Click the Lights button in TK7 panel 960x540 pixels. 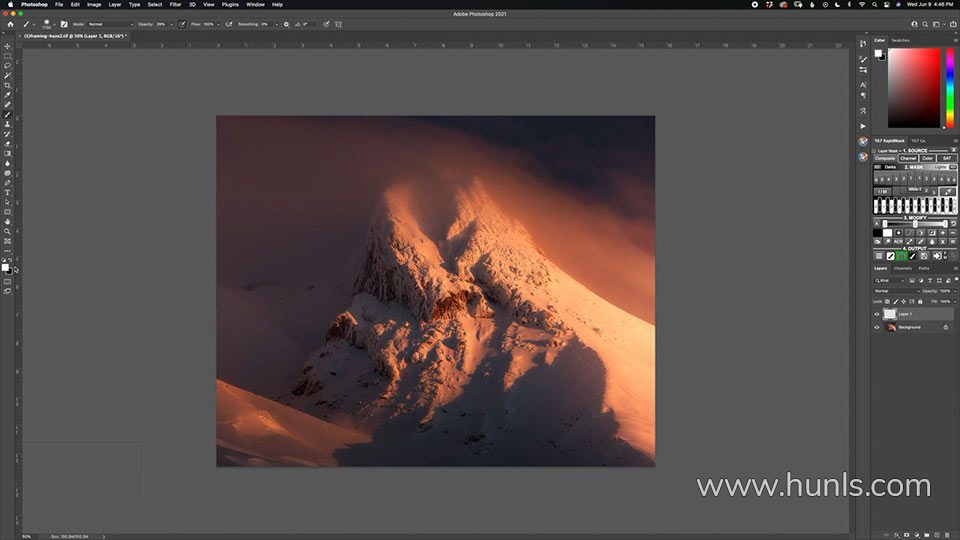click(941, 167)
